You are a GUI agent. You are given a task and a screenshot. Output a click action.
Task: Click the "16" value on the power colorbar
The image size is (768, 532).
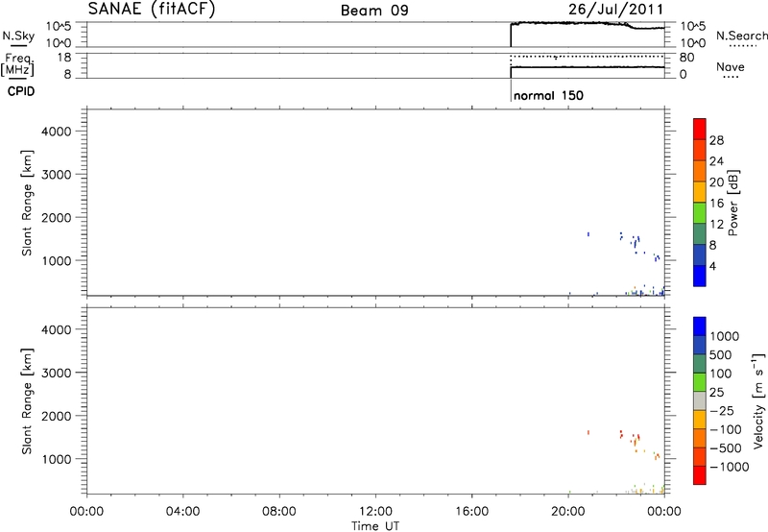pyautogui.click(x=716, y=204)
